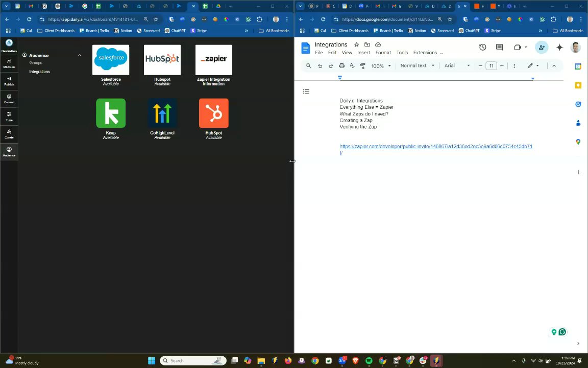Open the Keap integration card

coord(111,119)
